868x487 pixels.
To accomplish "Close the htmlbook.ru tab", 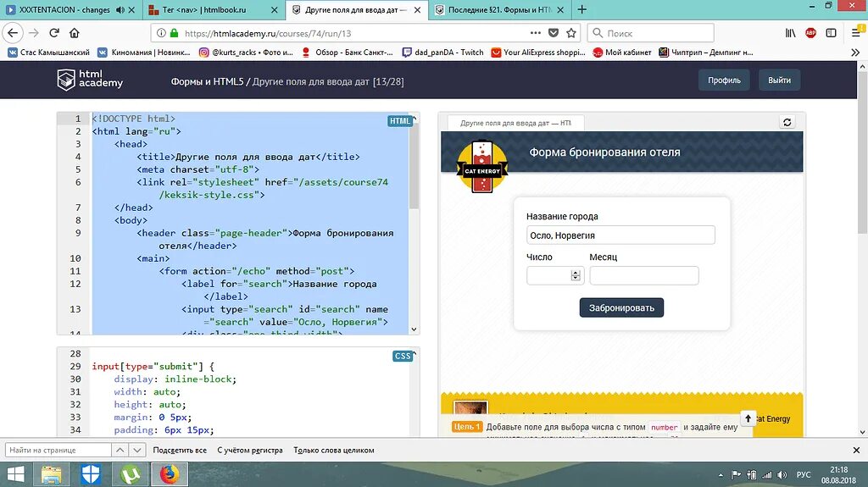I will click(x=275, y=10).
